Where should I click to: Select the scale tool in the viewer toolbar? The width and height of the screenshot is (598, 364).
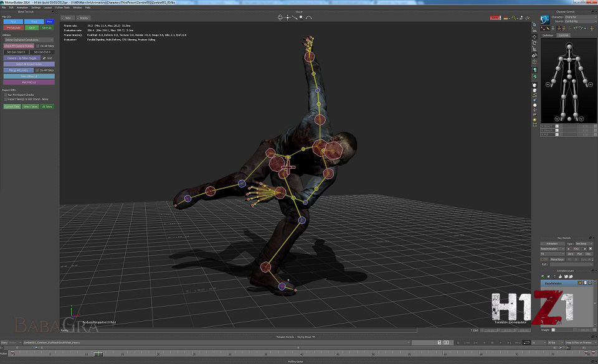point(534,49)
